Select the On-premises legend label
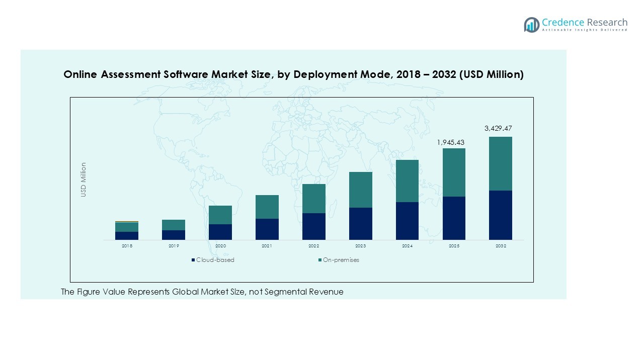Viewport: 644px width, 362px height. coord(341,260)
